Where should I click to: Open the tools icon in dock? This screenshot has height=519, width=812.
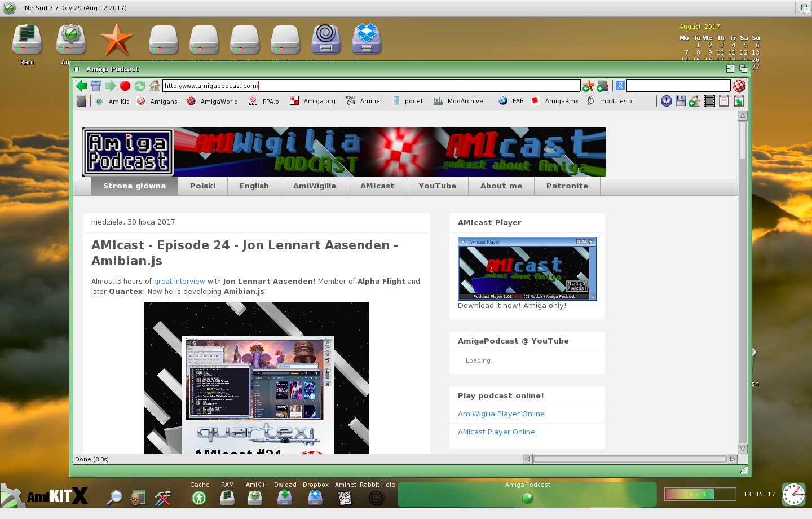click(163, 498)
